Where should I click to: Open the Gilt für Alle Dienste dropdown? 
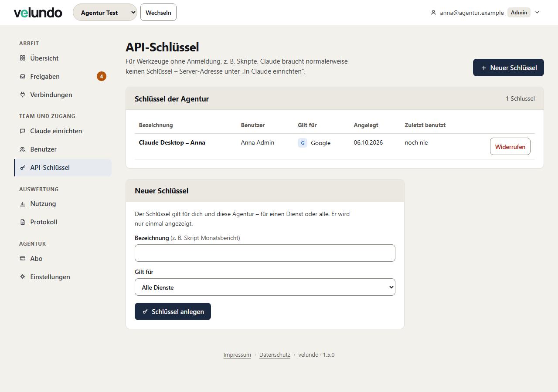(265, 287)
